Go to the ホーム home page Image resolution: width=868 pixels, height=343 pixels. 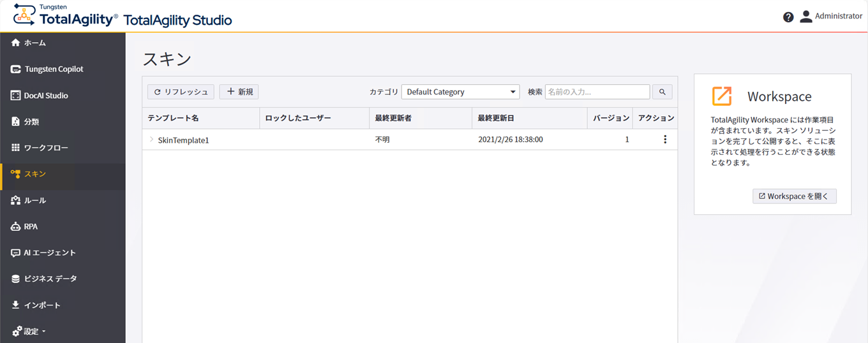pos(34,43)
